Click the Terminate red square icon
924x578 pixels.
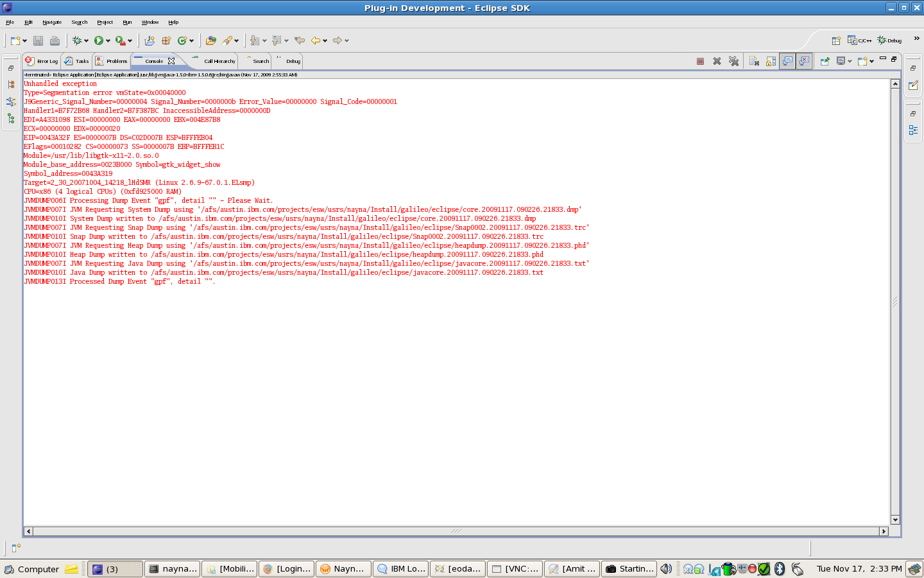click(x=700, y=61)
